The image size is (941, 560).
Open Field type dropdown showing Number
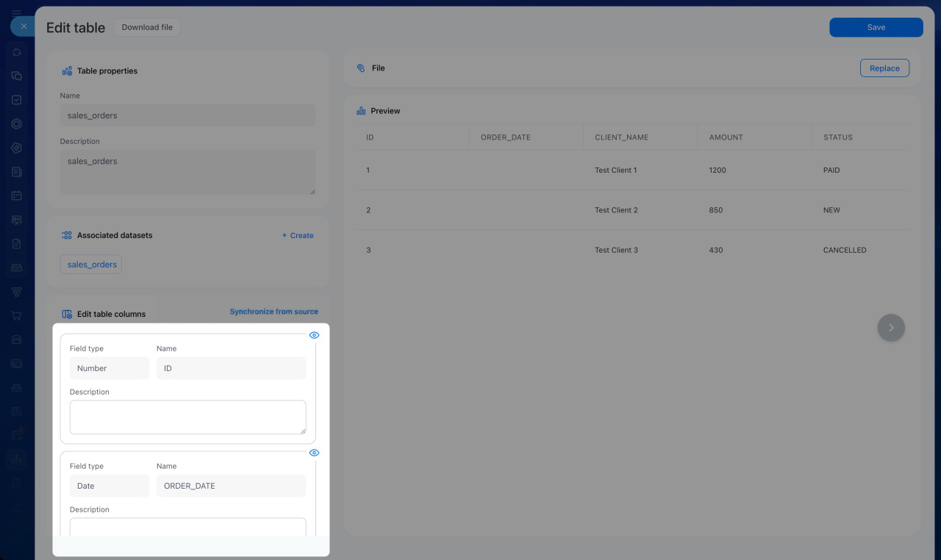coord(110,368)
